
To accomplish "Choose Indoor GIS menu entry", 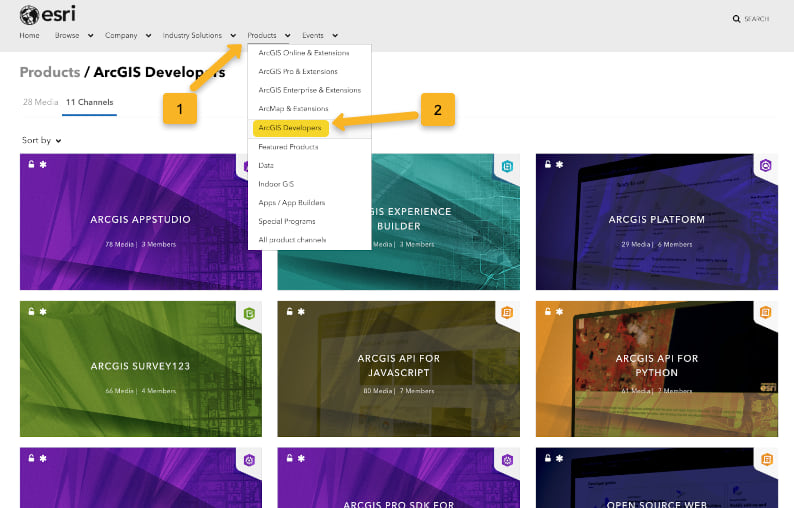I will pos(309,184).
